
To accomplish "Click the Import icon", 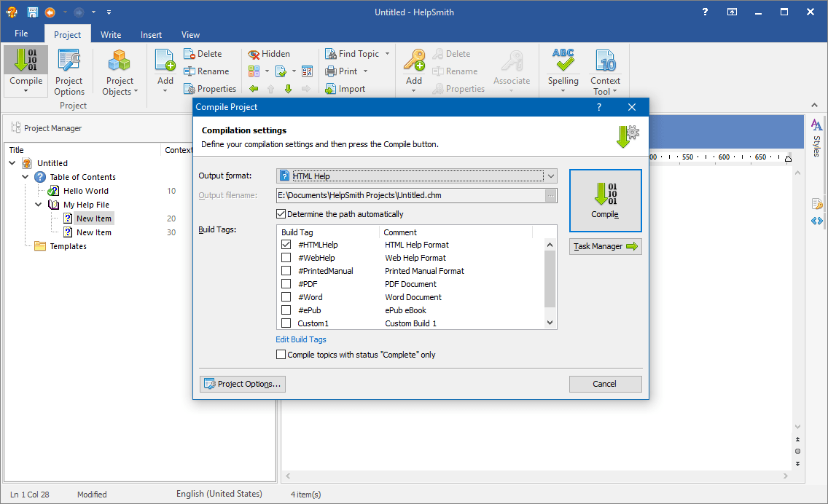I will point(331,89).
